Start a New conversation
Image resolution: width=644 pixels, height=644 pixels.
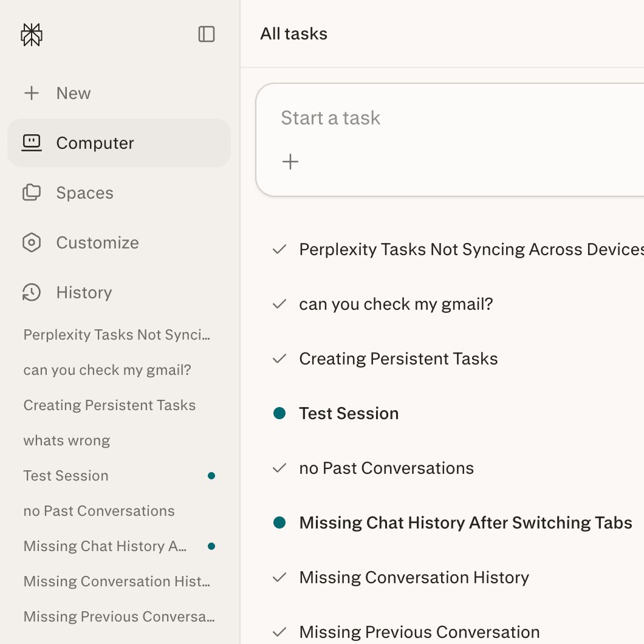point(119,93)
